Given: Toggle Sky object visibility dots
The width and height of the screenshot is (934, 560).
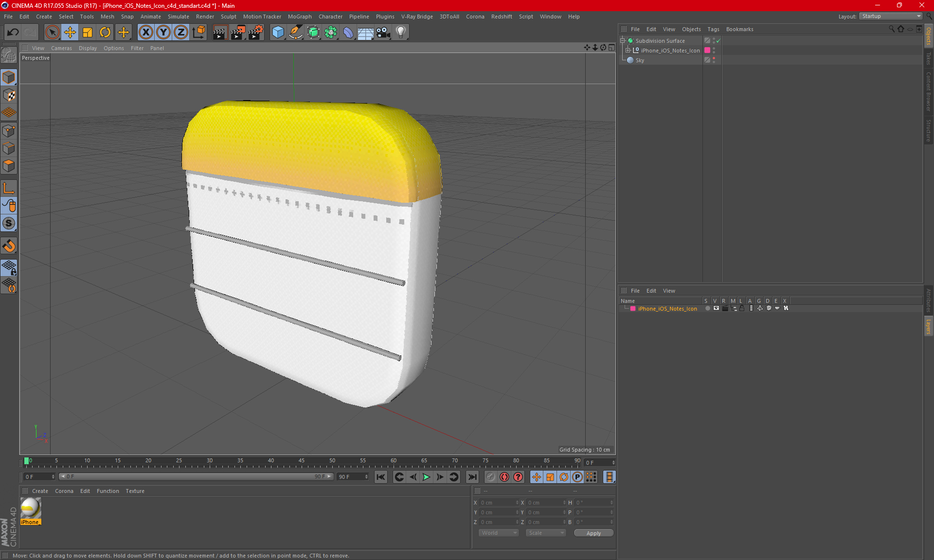Looking at the screenshot, I should point(714,60).
